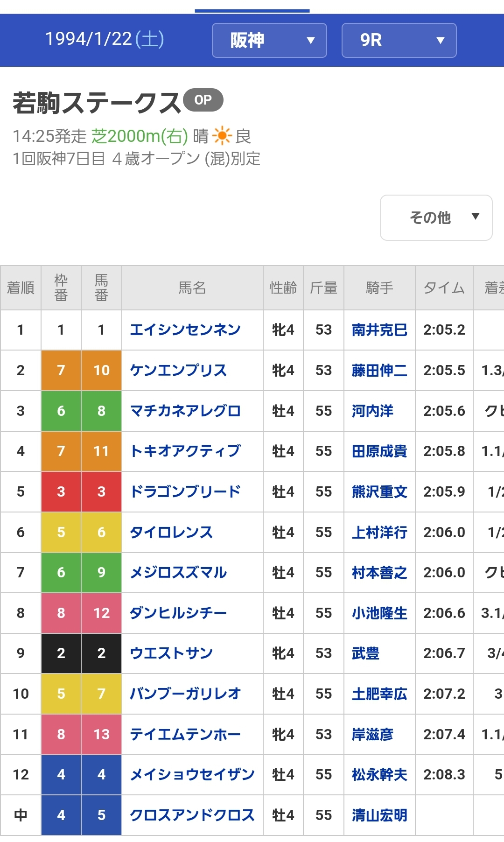Open horse エイシンセンネン details

pyautogui.click(x=185, y=330)
